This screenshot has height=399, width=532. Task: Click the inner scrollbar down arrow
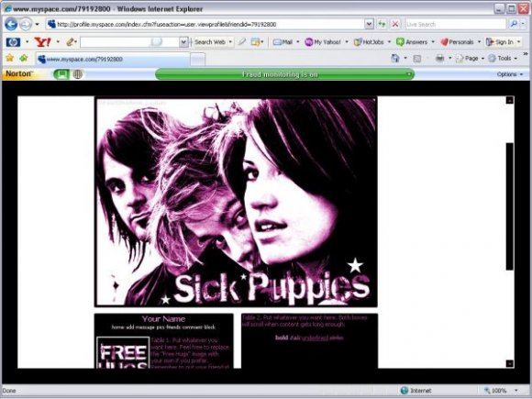pyautogui.click(x=510, y=364)
